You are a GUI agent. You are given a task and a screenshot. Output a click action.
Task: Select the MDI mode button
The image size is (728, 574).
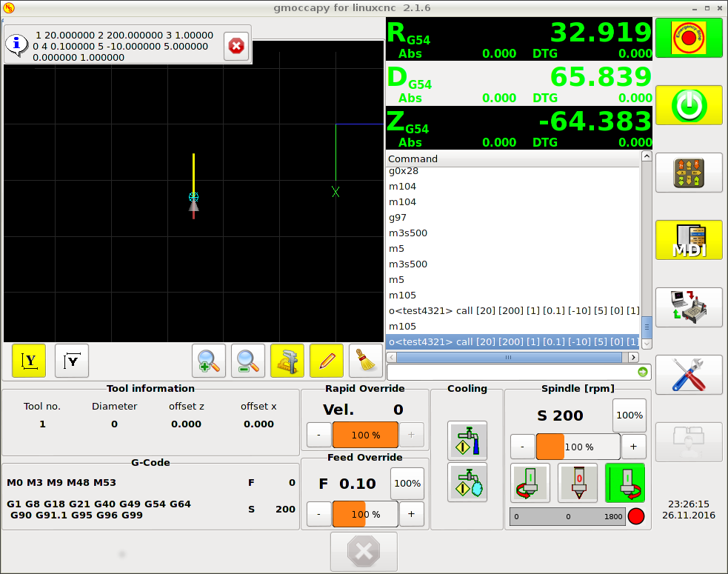689,240
